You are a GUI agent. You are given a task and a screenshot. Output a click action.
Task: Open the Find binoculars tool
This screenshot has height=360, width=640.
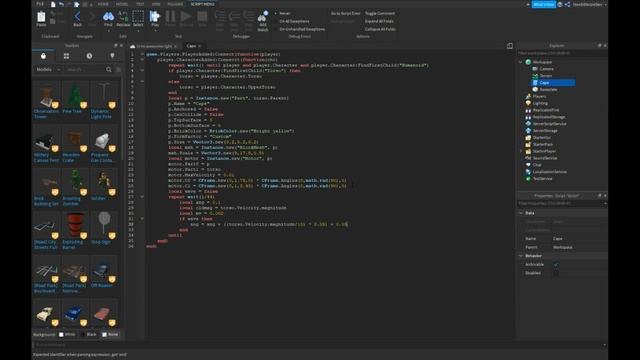[108, 18]
